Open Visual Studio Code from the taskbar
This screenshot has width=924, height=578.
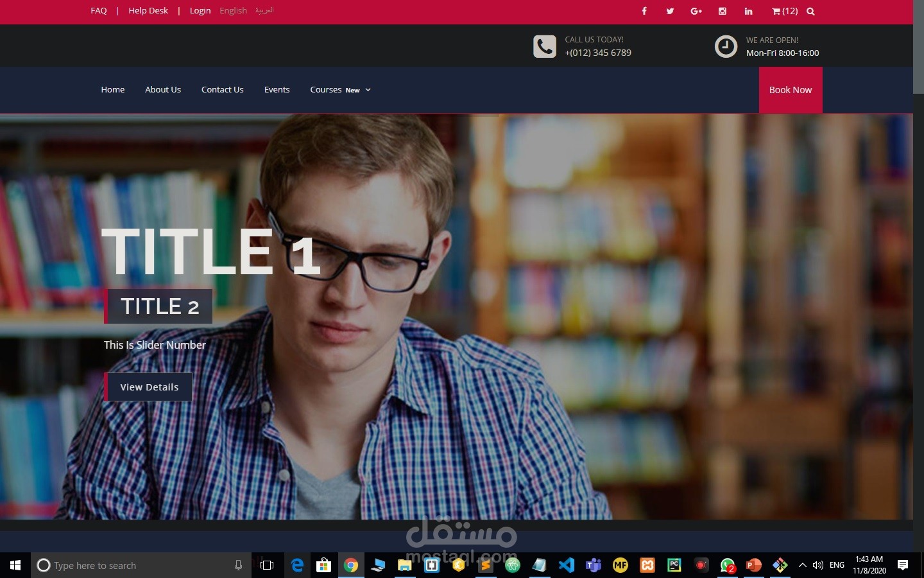pyautogui.click(x=567, y=565)
